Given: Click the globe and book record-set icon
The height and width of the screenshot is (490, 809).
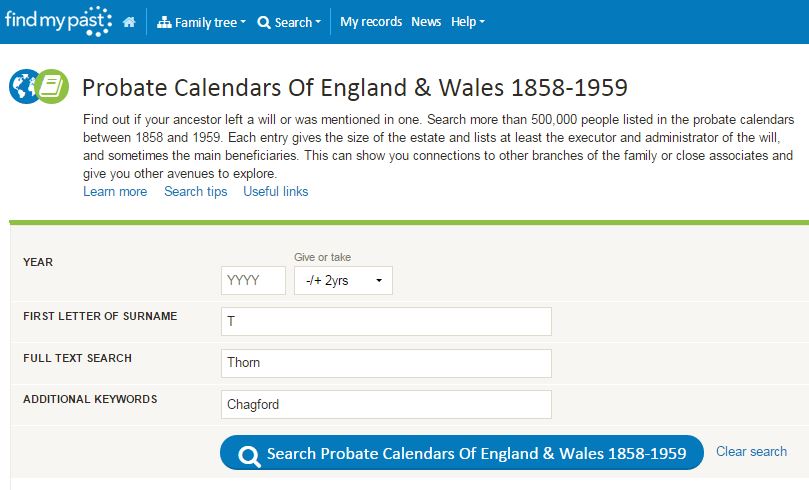Looking at the screenshot, I should pos(38,86).
